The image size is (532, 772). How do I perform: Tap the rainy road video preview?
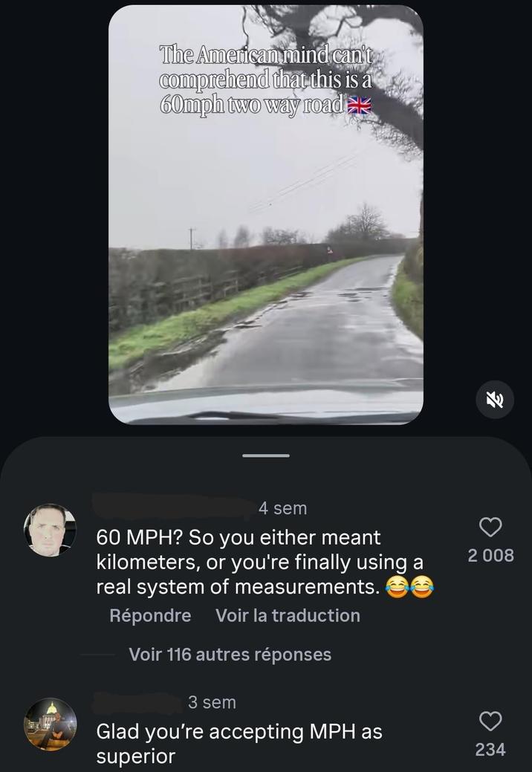266,214
